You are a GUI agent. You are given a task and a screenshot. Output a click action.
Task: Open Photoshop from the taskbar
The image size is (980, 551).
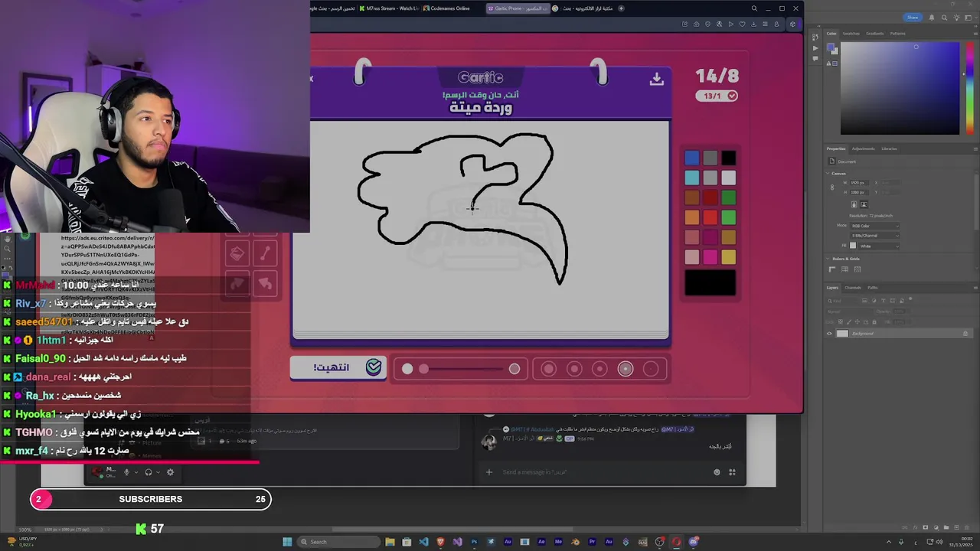(x=474, y=542)
